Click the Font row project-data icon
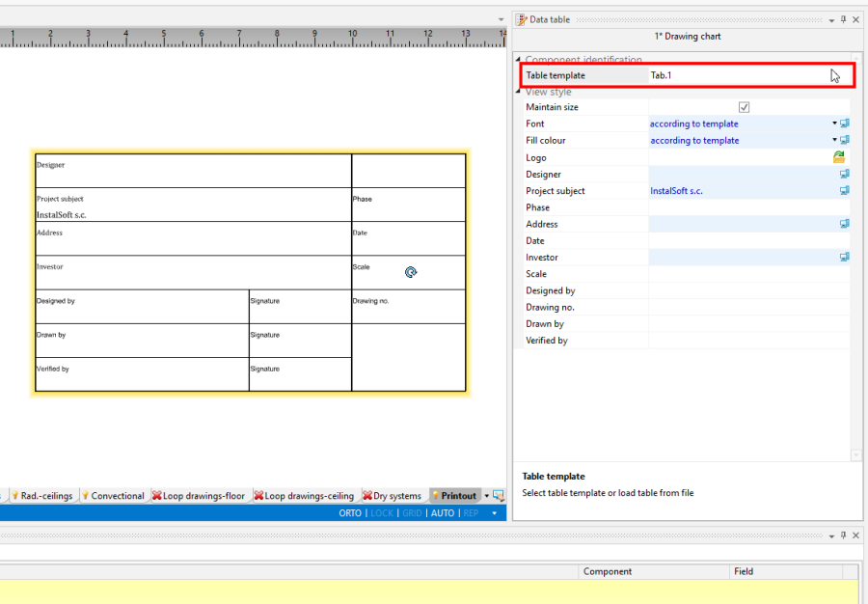 [x=845, y=124]
